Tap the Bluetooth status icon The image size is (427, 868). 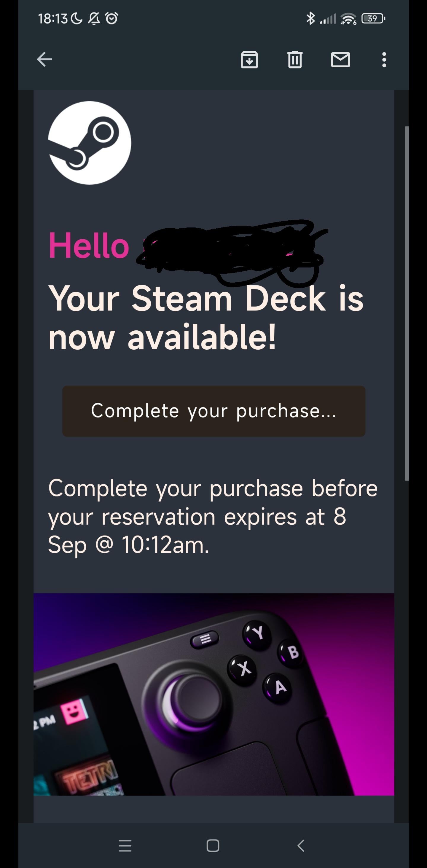point(310,18)
